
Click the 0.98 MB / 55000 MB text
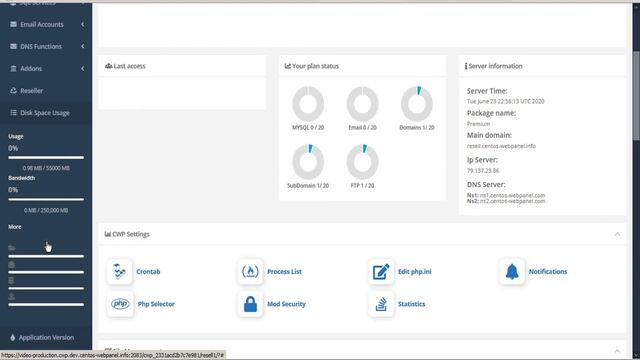tap(46, 168)
